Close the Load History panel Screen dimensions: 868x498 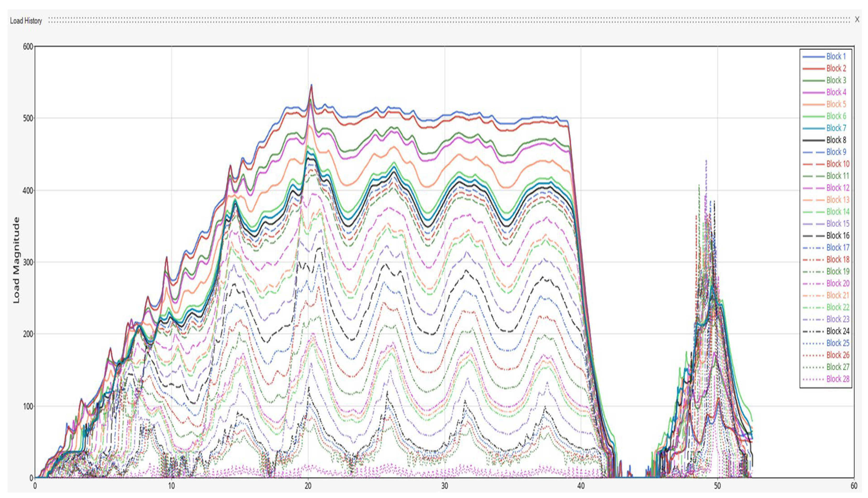[x=857, y=20]
